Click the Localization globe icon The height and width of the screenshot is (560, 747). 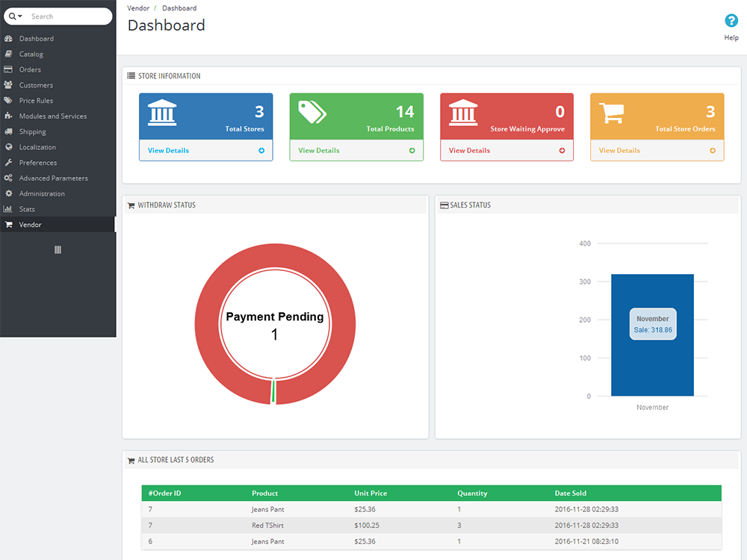tap(8, 146)
